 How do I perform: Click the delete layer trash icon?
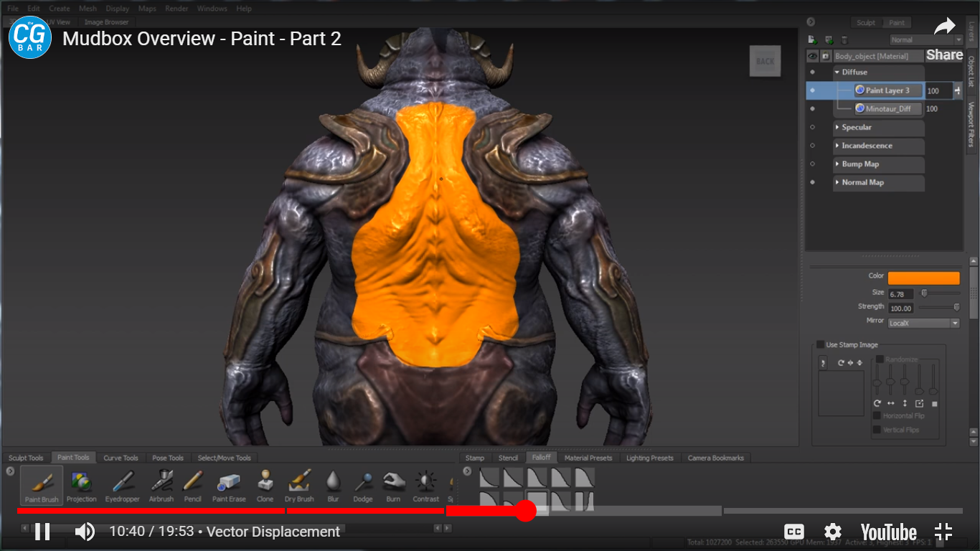(x=844, y=40)
